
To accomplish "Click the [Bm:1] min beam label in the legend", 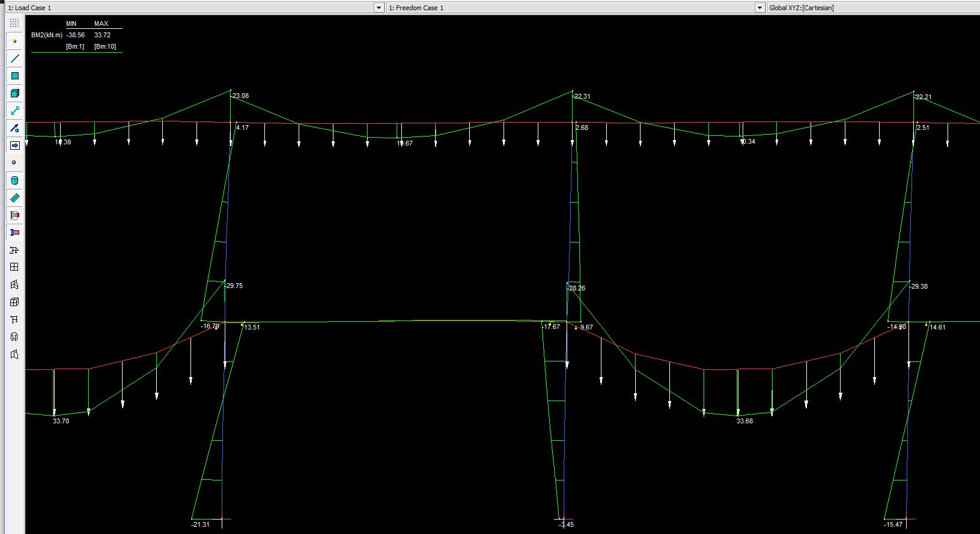I will [75, 46].
